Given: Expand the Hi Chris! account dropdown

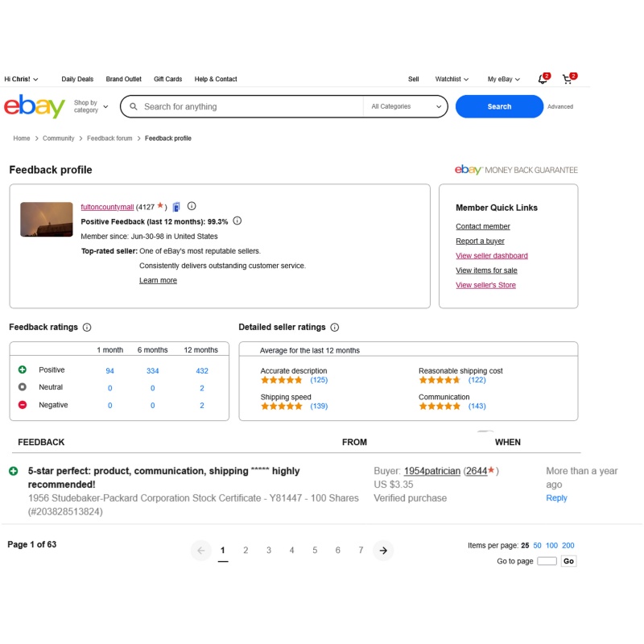Looking at the screenshot, I should click(21, 79).
